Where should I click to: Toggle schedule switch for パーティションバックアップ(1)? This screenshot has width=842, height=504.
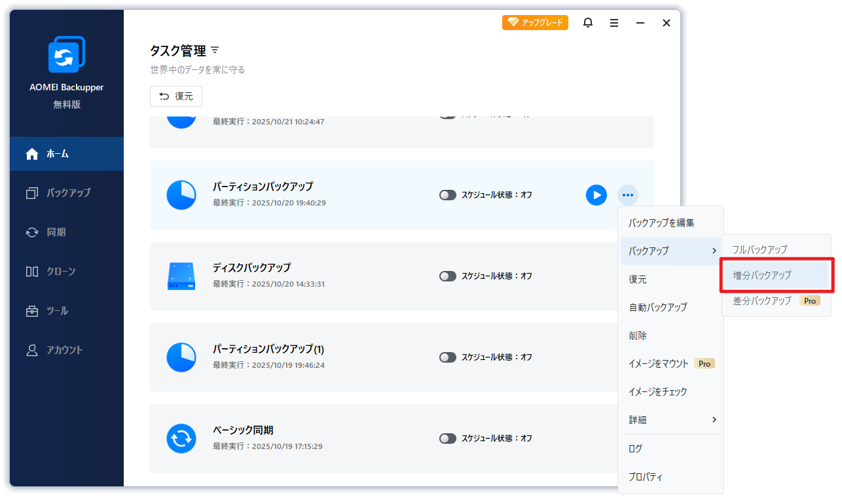(448, 357)
